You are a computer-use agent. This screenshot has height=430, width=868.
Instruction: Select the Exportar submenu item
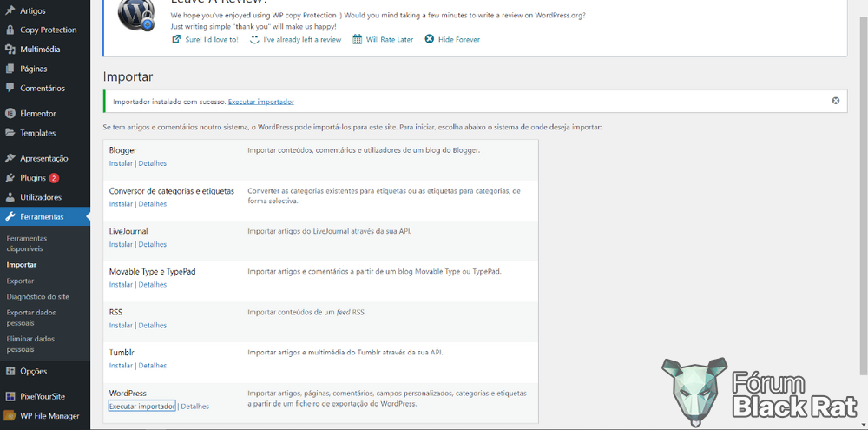pyautogui.click(x=21, y=281)
